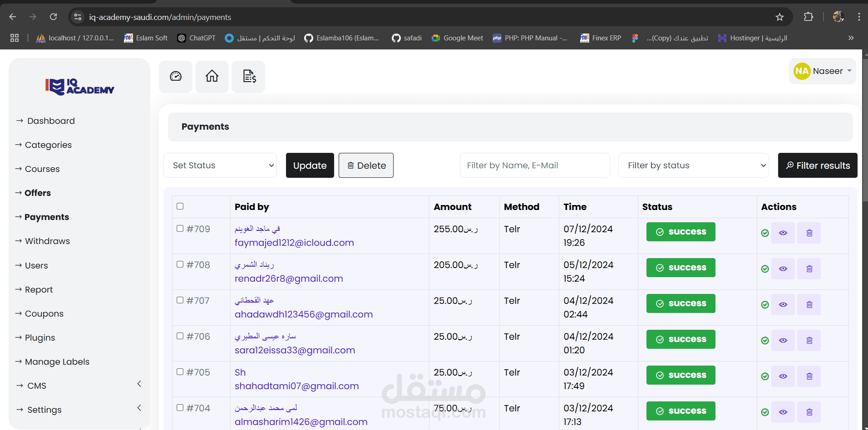
Task: Open the invoice icon in top toolbar
Action: [249, 76]
